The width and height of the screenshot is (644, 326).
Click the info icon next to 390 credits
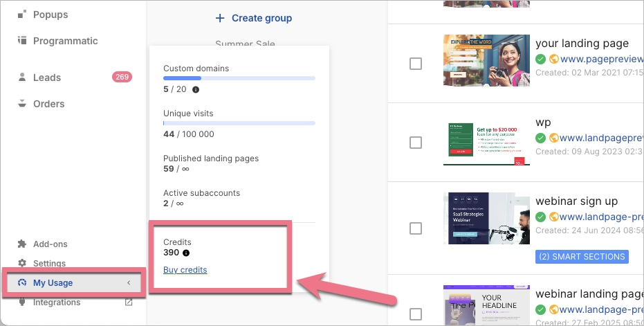[x=186, y=253]
